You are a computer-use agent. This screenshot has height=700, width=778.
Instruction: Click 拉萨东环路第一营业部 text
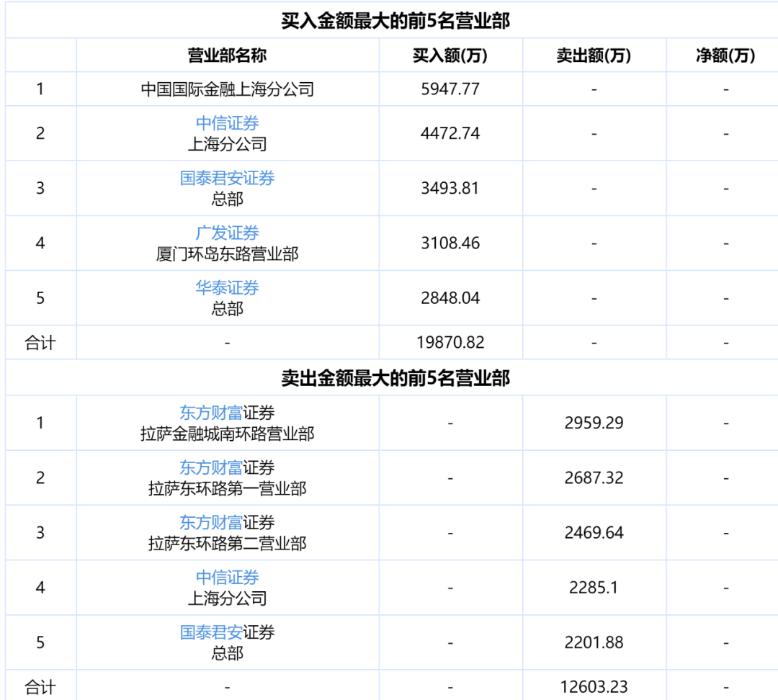(x=227, y=489)
